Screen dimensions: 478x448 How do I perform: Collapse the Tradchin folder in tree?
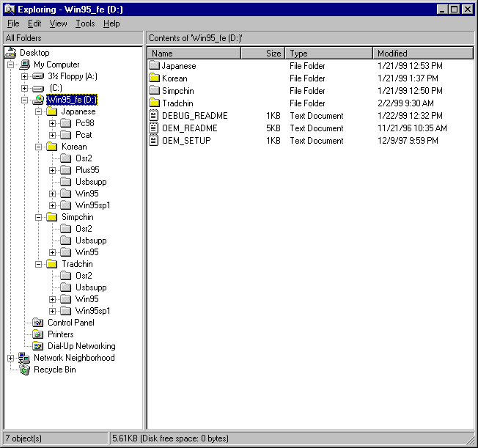pos(39,265)
